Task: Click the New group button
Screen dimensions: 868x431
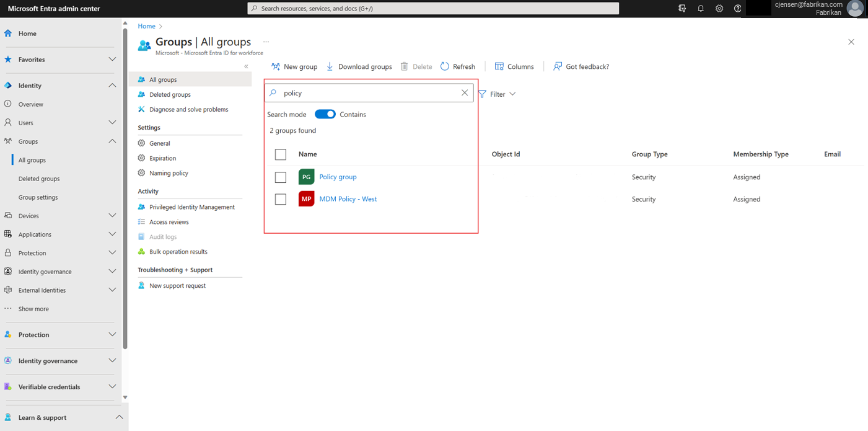Action: 294,66
